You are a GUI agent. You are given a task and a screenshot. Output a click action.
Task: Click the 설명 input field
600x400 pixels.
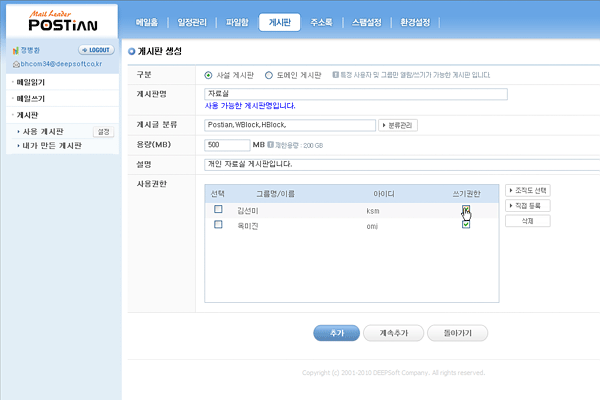pos(402,165)
